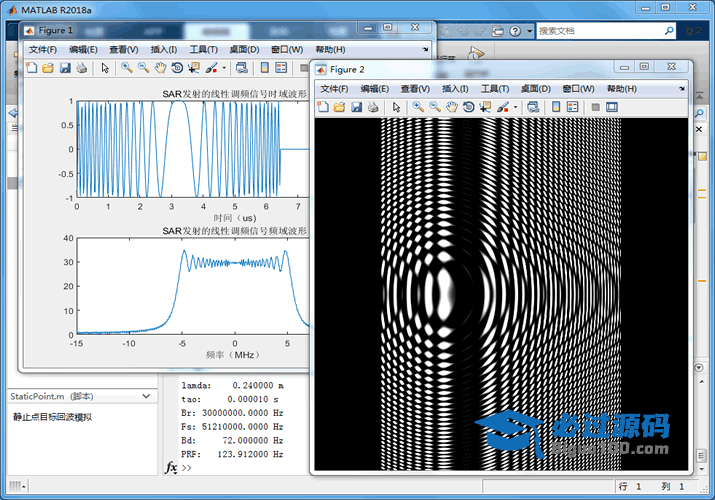Open 文件(F) menu in Figure 2
Screen dimensions: 715x500
pos(334,89)
